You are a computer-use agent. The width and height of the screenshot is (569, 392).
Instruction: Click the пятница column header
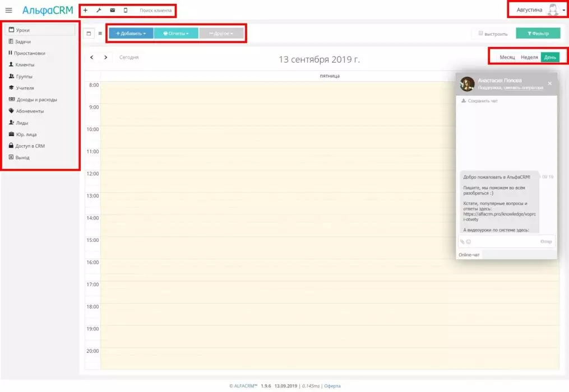click(330, 76)
